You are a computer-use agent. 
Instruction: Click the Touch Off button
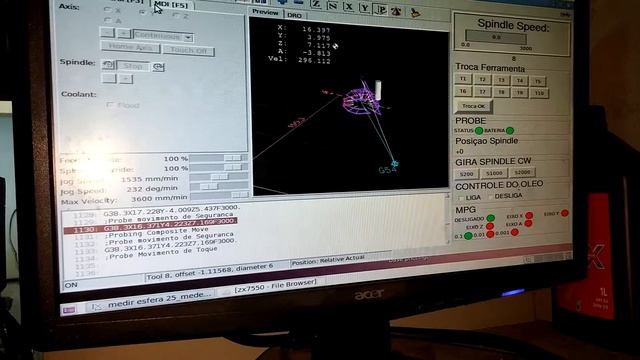[189, 50]
